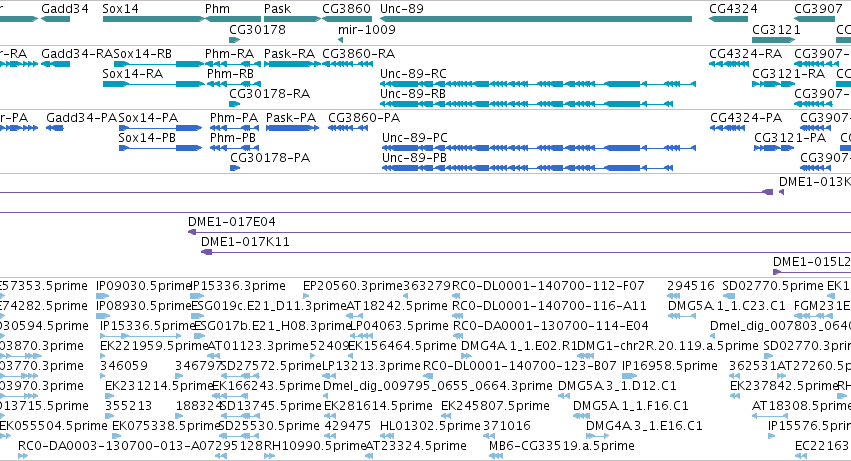Select the DME1-017E04 BAC label
Image resolution: width=851 pixels, height=461 pixels.
pyautogui.click(x=232, y=222)
